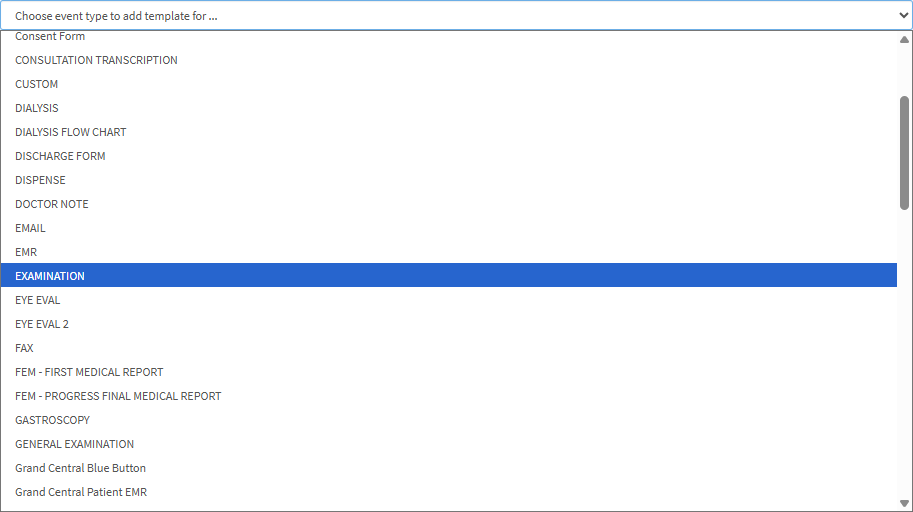Click the list scrollbar thumb

(904, 152)
